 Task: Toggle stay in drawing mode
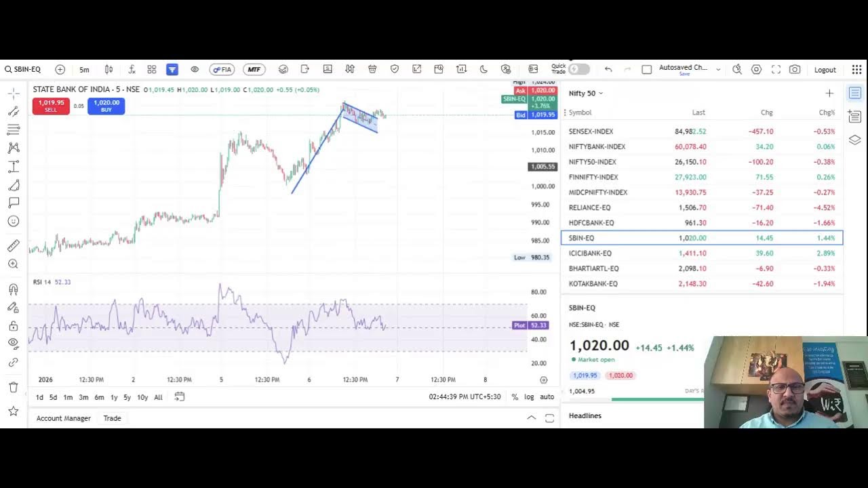point(14,308)
